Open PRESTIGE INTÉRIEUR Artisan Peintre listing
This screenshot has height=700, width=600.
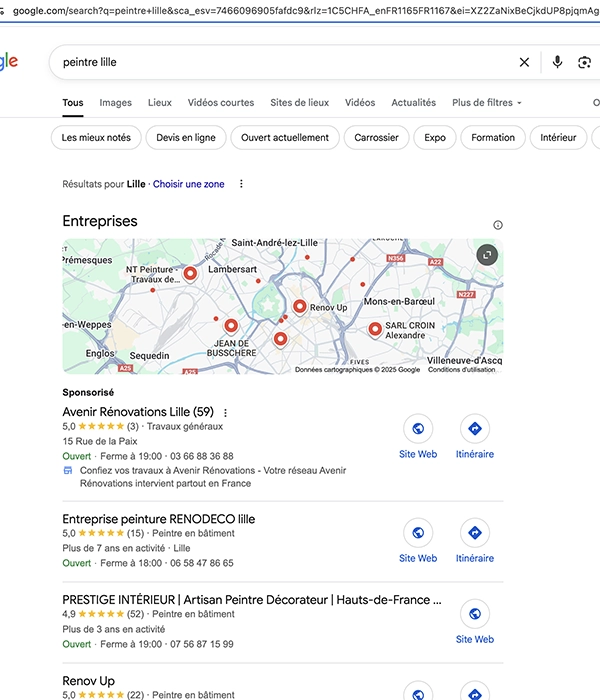coord(252,600)
